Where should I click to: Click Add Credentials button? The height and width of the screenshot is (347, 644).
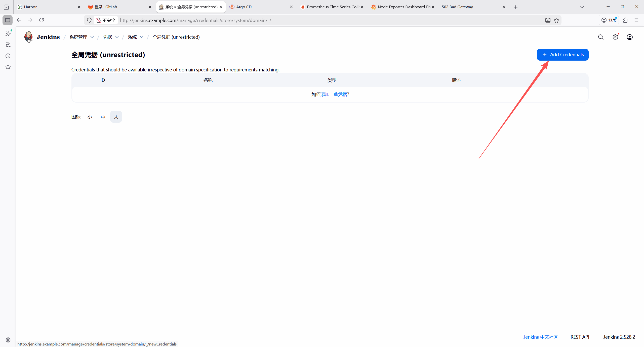pyautogui.click(x=562, y=55)
